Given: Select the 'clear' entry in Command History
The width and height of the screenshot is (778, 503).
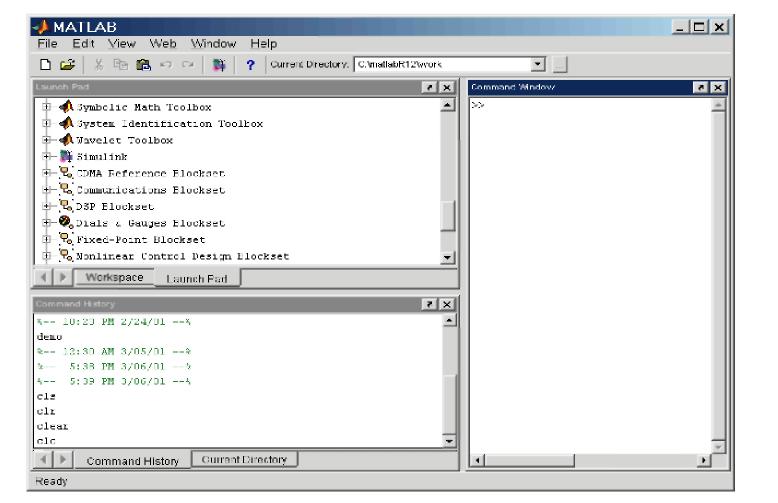Looking at the screenshot, I should tap(52, 426).
